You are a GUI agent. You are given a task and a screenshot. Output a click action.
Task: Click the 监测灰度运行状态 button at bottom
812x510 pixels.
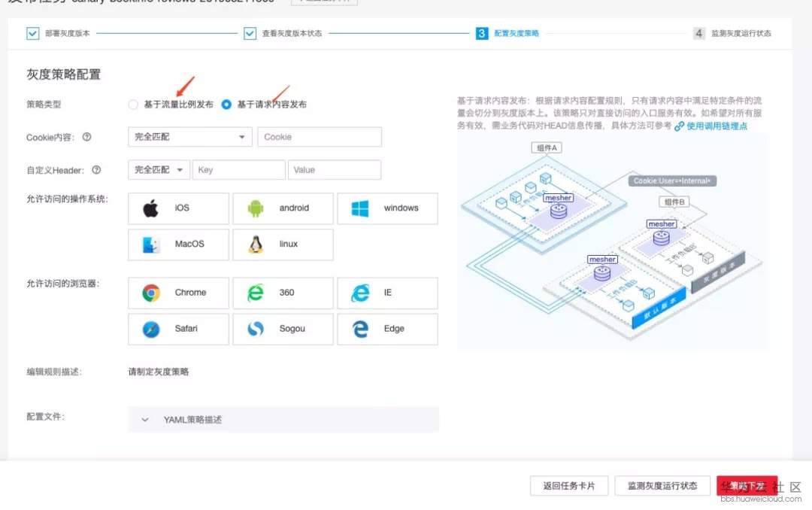(x=662, y=486)
